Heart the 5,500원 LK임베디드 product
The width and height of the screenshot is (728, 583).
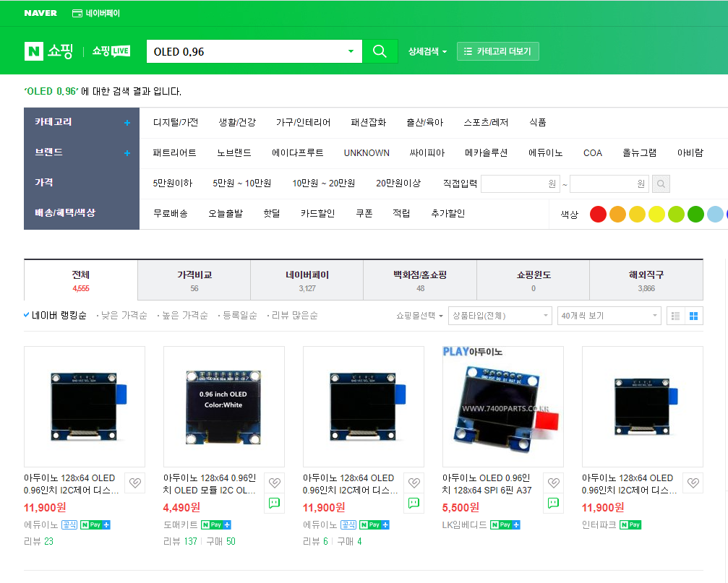click(x=554, y=483)
